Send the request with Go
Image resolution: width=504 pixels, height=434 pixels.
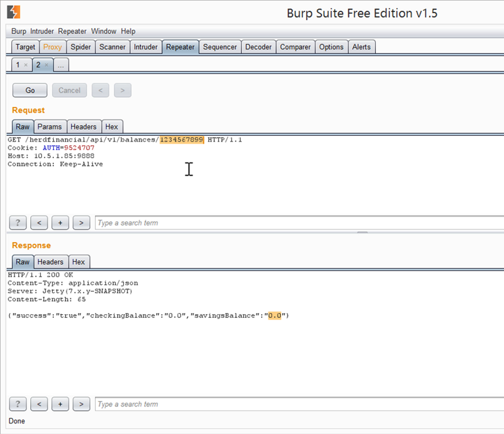[30, 90]
